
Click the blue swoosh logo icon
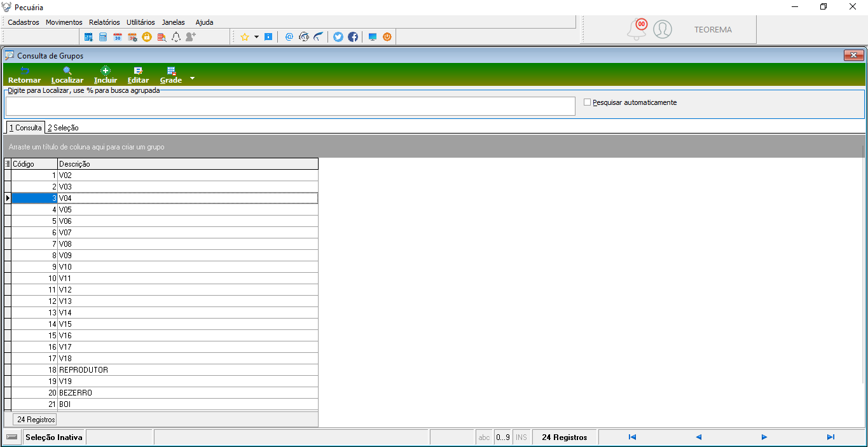click(x=319, y=37)
